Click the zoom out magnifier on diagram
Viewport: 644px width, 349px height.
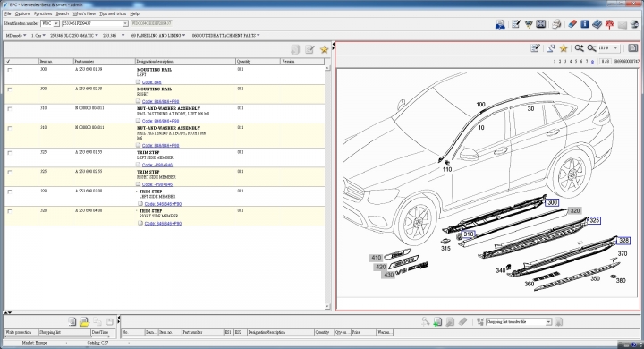click(x=591, y=48)
